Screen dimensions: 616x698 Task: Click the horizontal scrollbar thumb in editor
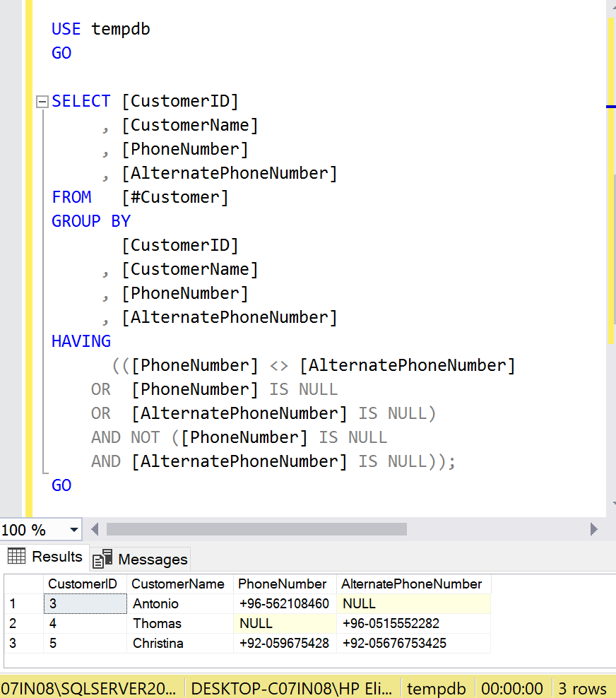pos(256,529)
